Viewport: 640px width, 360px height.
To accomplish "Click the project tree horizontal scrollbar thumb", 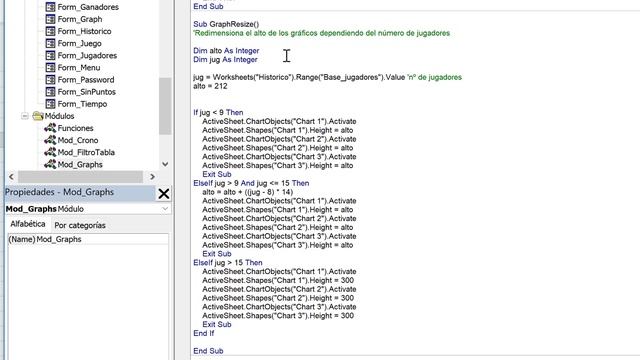I will tap(80, 177).
